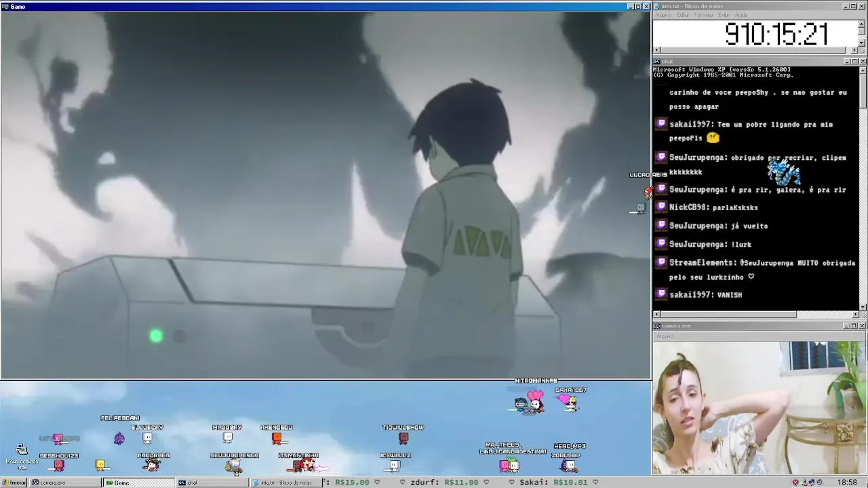Click the NickCB98 username in chat
Image resolution: width=868 pixels, height=488 pixels.
tap(688, 207)
